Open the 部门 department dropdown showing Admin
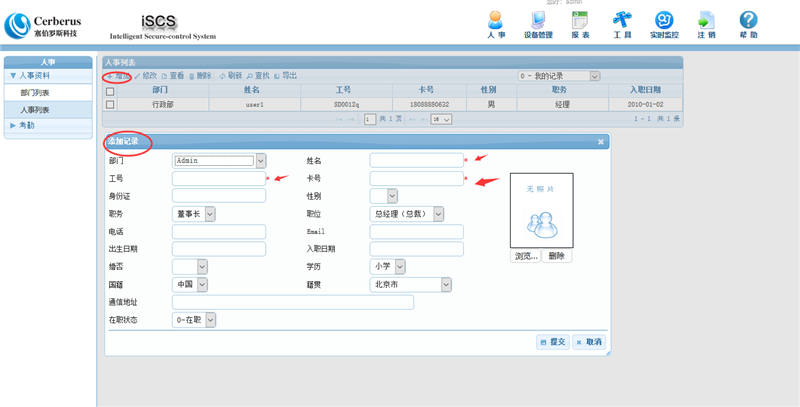Image resolution: width=800 pixels, height=407 pixels. click(x=260, y=161)
